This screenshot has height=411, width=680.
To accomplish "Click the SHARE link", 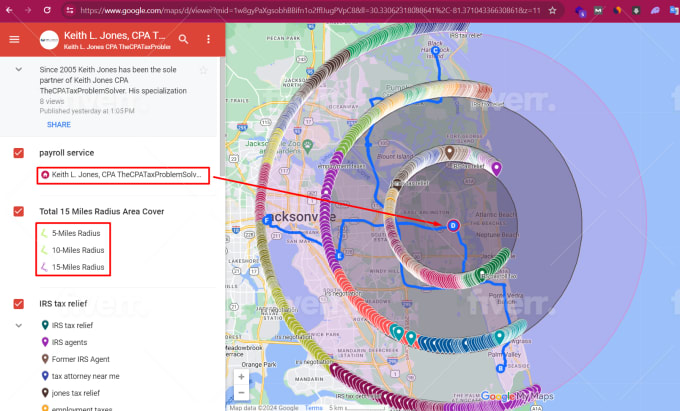I will click(59, 125).
